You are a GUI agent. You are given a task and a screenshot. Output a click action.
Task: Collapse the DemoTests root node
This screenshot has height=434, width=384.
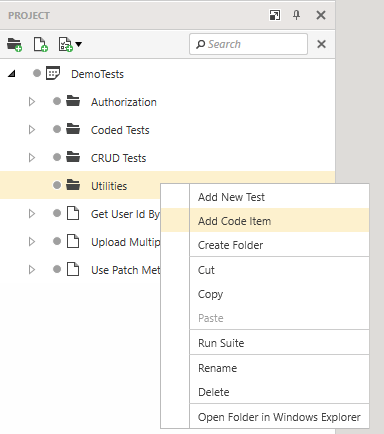[12, 74]
